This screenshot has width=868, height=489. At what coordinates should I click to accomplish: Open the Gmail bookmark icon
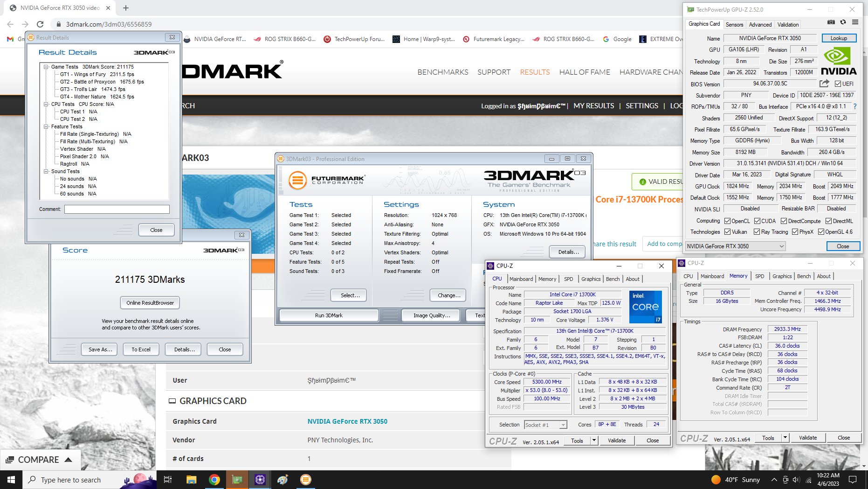tap(10, 39)
